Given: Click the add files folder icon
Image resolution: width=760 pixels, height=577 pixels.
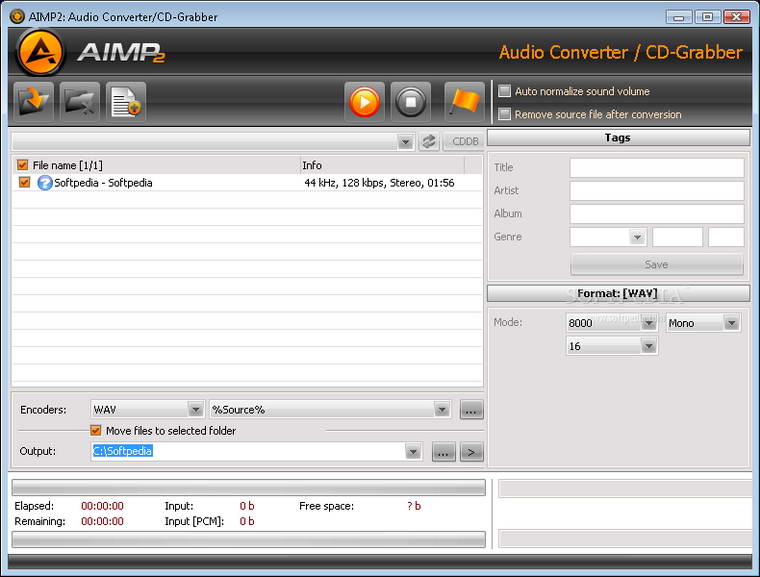Looking at the screenshot, I should 33,102.
